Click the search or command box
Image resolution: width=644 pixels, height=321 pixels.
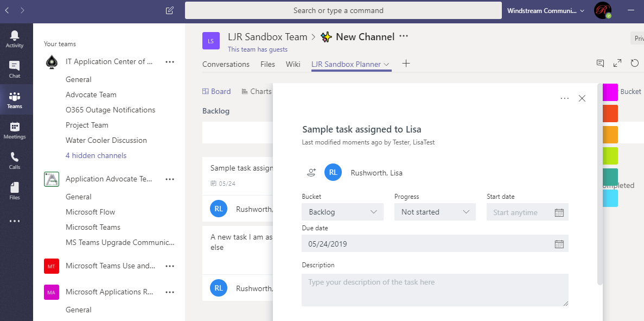coord(343,11)
